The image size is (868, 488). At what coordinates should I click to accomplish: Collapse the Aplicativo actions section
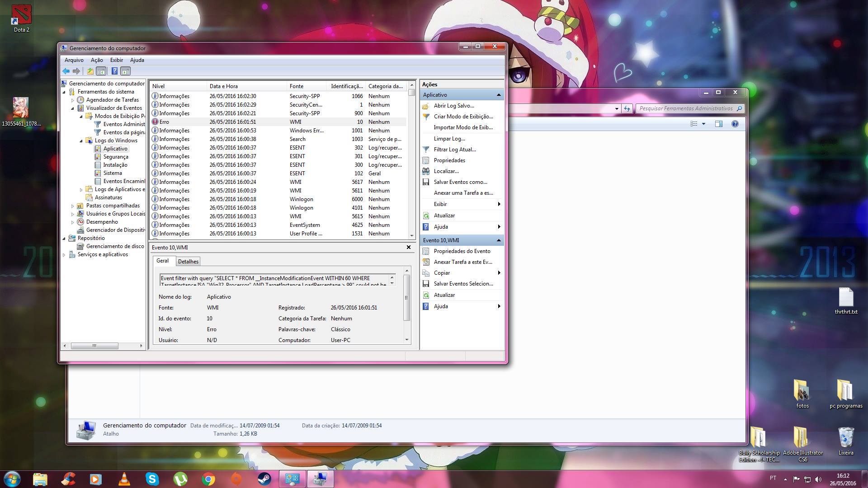pos(499,95)
